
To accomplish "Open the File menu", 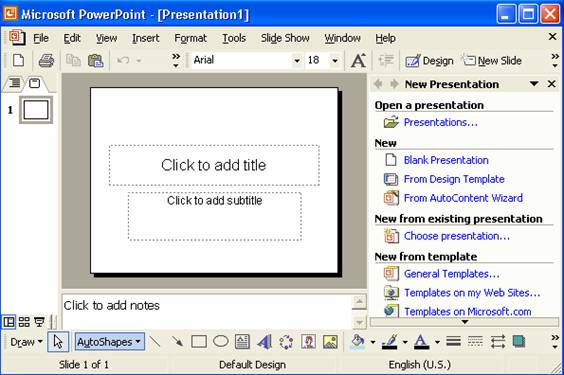I will pos(41,38).
